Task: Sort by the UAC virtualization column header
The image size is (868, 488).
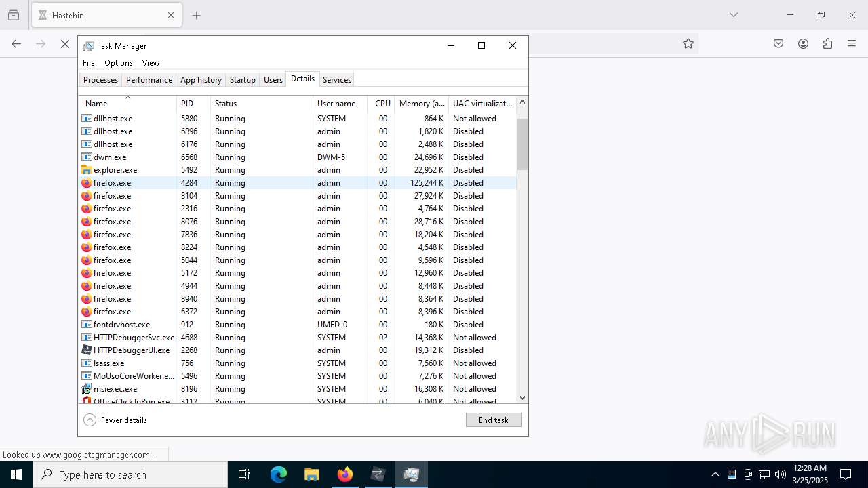Action: pyautogui.click(x=482, y=103)
